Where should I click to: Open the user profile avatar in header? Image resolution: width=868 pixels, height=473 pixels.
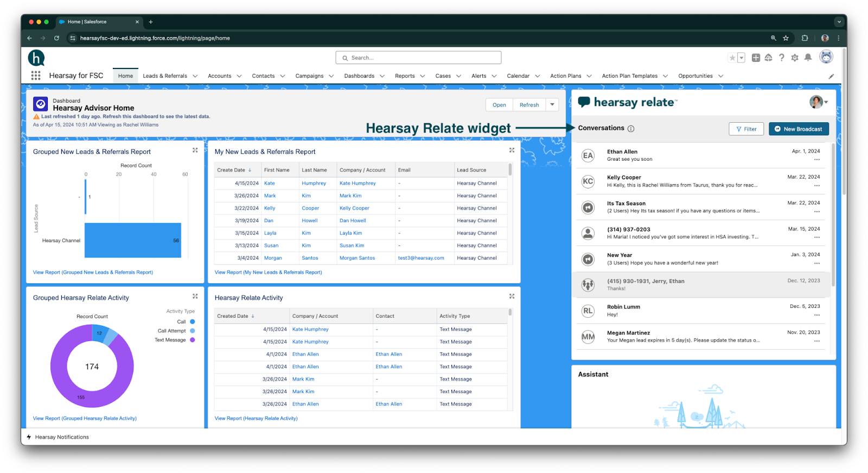[826, 56]
